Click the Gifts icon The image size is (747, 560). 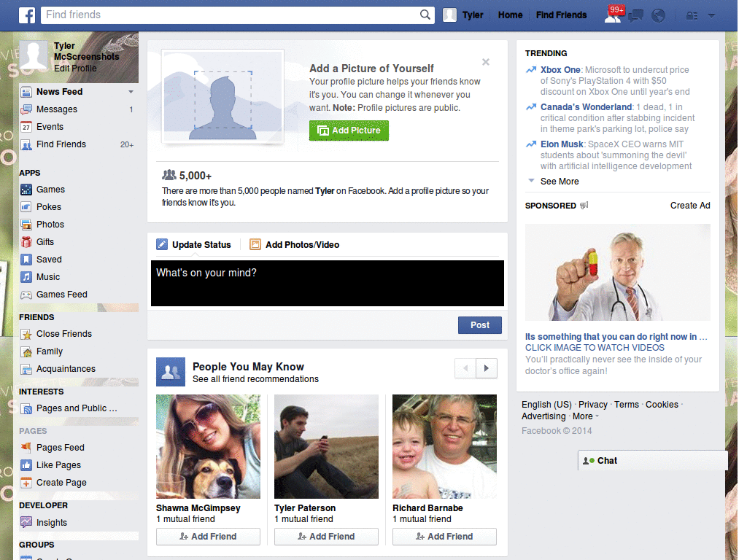(x=26, y=242)
